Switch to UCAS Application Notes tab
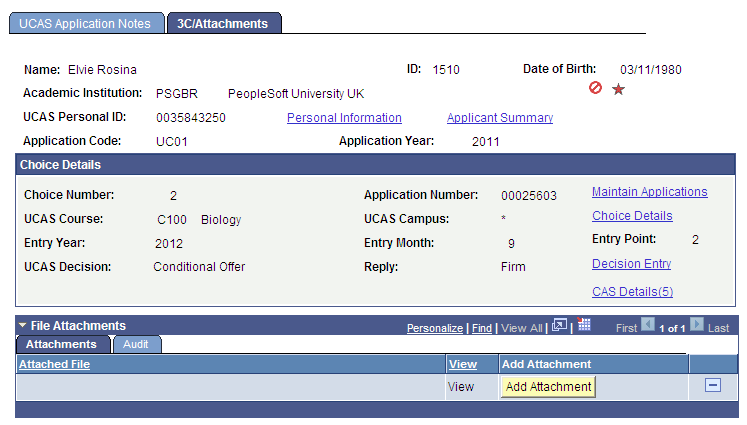 [87, 23]
